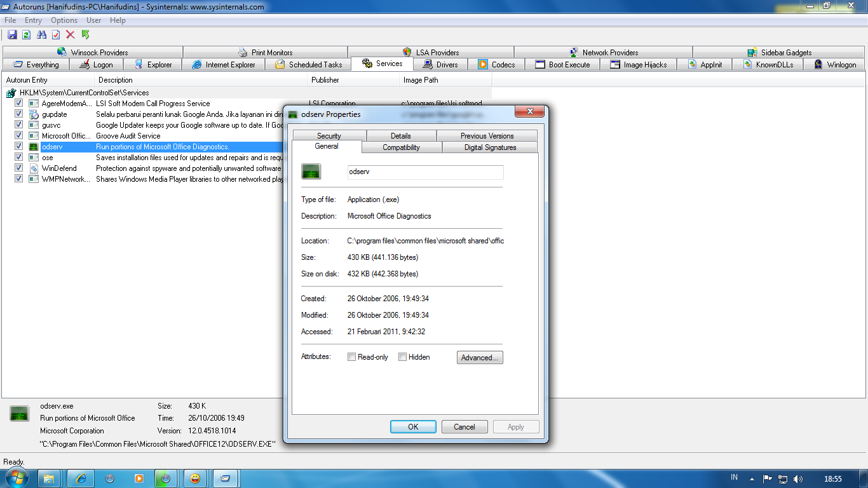Uncheck the WinDefend service entry
Image resolution: width=868 pixels, height=488 pixels.
[x=18, y=168]
